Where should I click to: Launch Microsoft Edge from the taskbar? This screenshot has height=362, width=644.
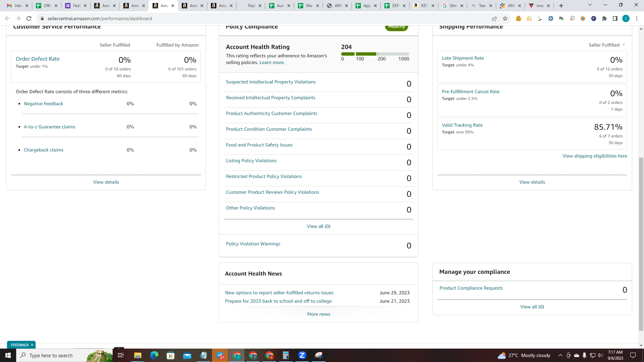tap(154, 355)
